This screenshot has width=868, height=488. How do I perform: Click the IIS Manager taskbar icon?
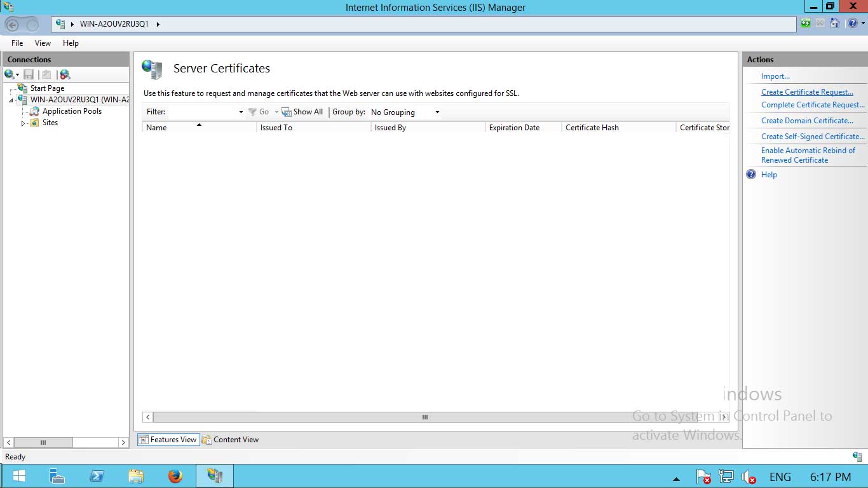point(215,476)
